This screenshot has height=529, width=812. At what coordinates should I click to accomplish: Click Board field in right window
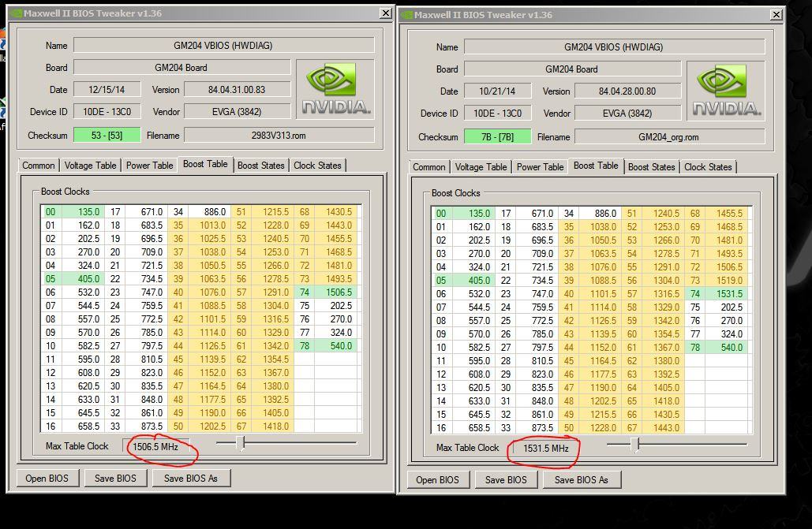pyautogui.click(x=571, y=69)
